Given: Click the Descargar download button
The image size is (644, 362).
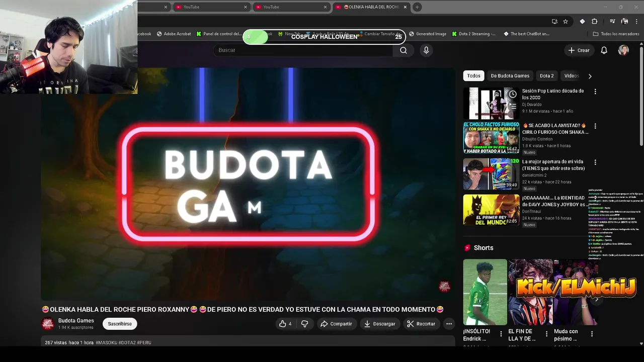Looking at the screenshot, I should (x=380, y=324).
